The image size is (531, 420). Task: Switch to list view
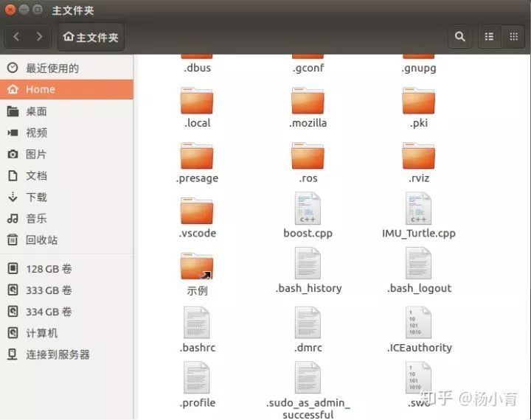(x=489, y=37)
